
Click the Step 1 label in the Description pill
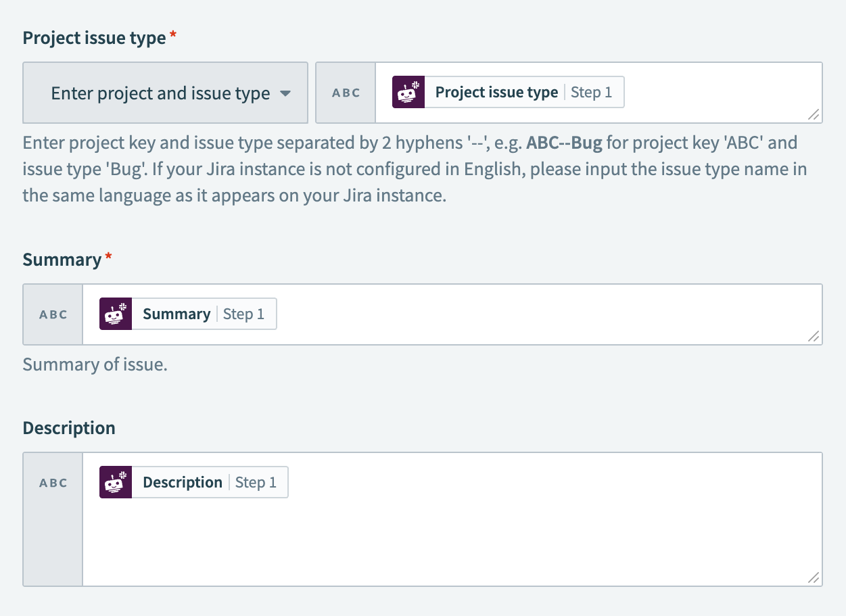pyautogui.click(x=256, y=481)
